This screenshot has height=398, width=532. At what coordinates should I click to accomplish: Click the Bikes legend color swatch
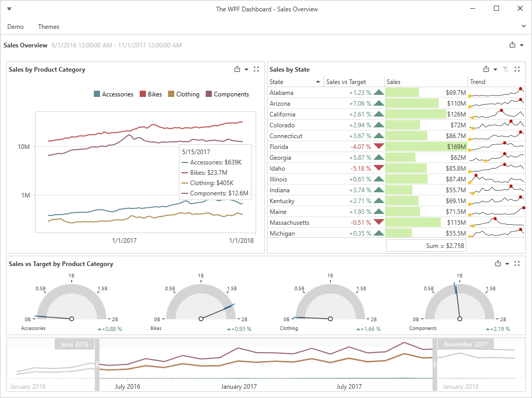pyautogui.click(x=143, y=94)
